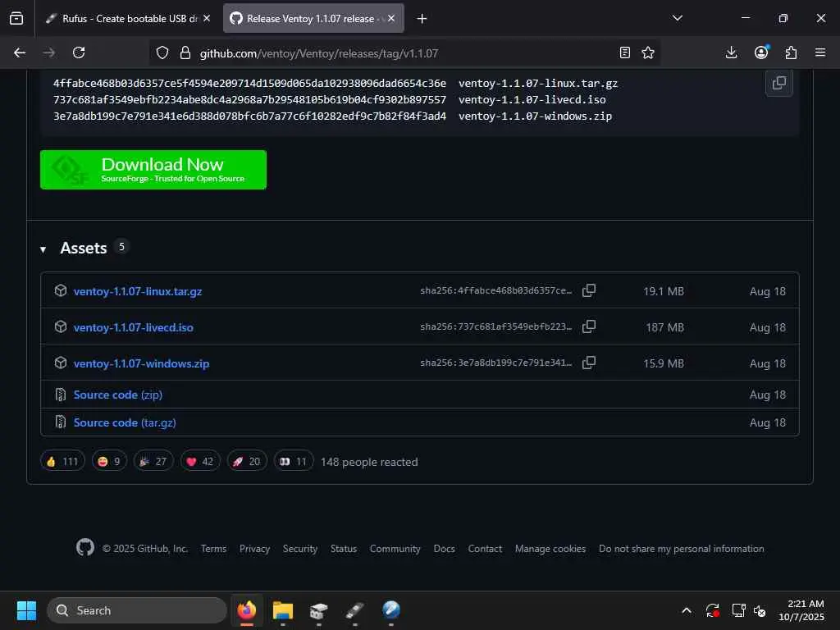840x630 pixels.
Task: Download Source code (tar.gz)
Action: [125, 422]
